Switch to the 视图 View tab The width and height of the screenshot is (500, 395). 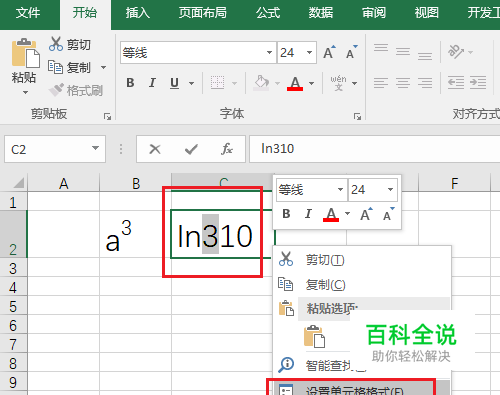(x=427, y=13)
